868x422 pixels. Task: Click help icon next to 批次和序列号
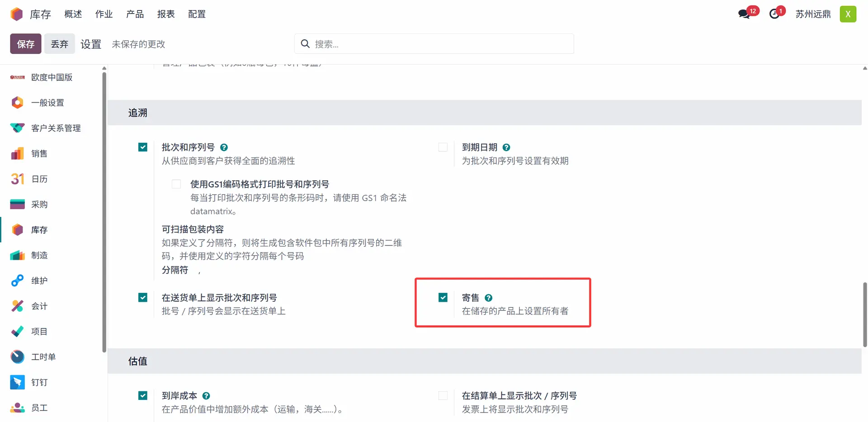pyautogui.click(x=224, y=147)
